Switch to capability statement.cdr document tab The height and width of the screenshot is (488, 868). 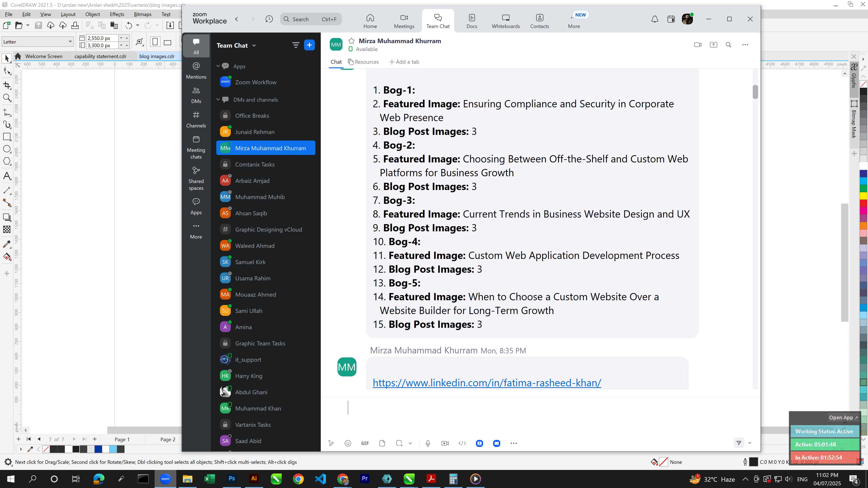(100, 56)
